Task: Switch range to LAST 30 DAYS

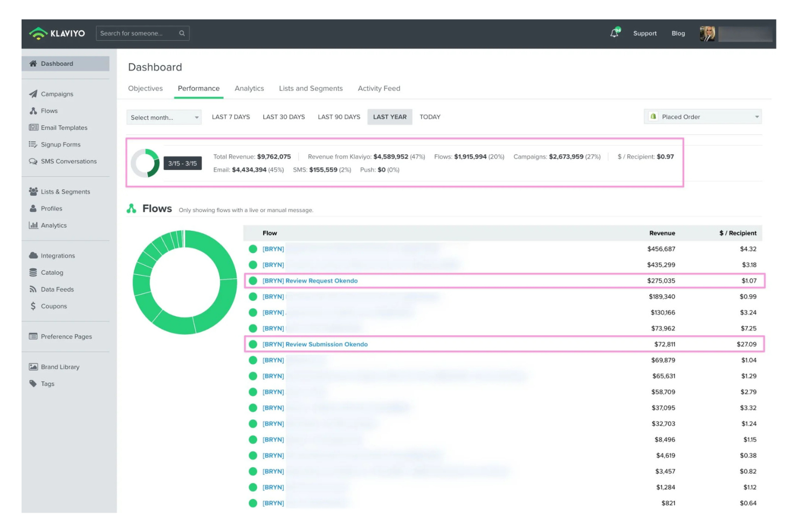Action: 284,117
